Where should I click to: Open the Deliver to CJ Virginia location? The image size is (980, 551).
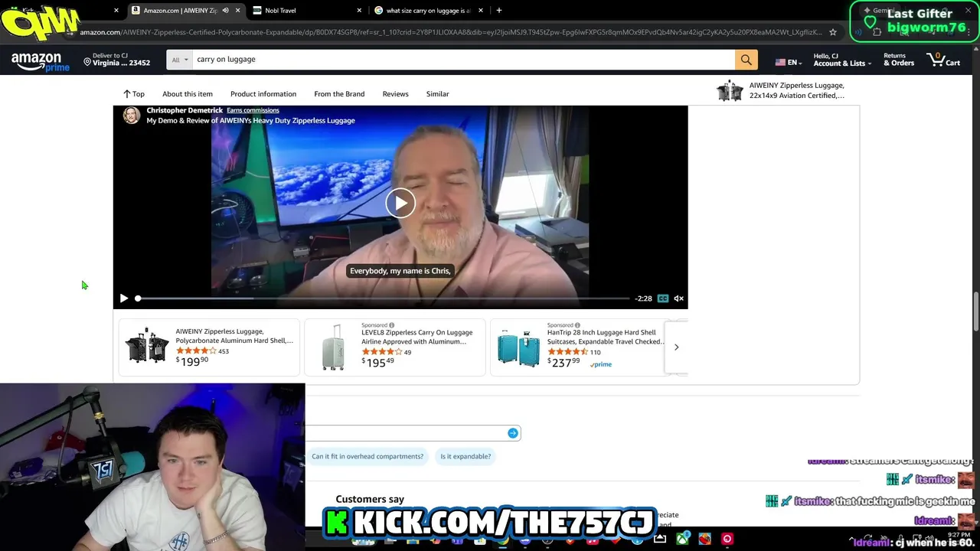point(116,60)
